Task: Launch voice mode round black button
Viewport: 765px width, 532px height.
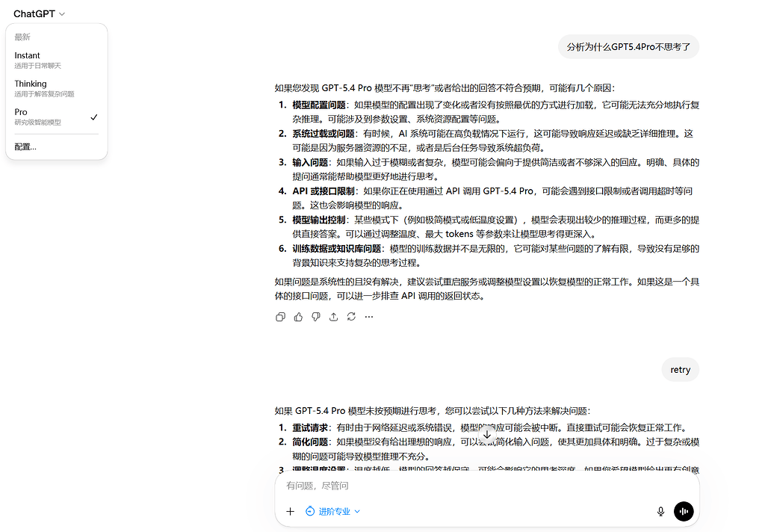Action: 684,511
